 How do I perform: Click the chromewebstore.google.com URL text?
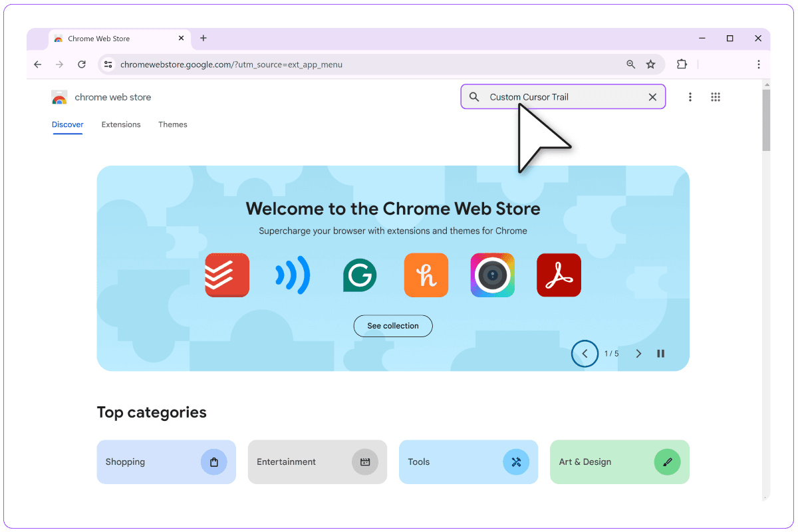tap(231, 65)
